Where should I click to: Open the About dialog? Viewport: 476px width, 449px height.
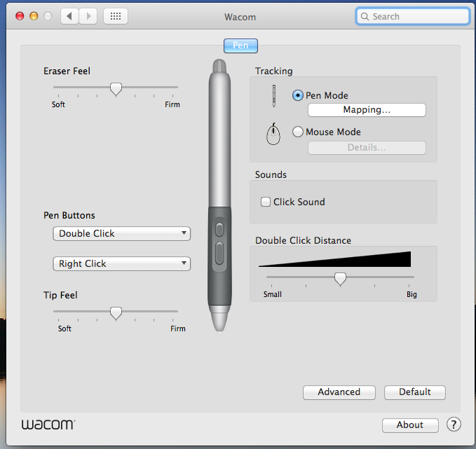410,425
